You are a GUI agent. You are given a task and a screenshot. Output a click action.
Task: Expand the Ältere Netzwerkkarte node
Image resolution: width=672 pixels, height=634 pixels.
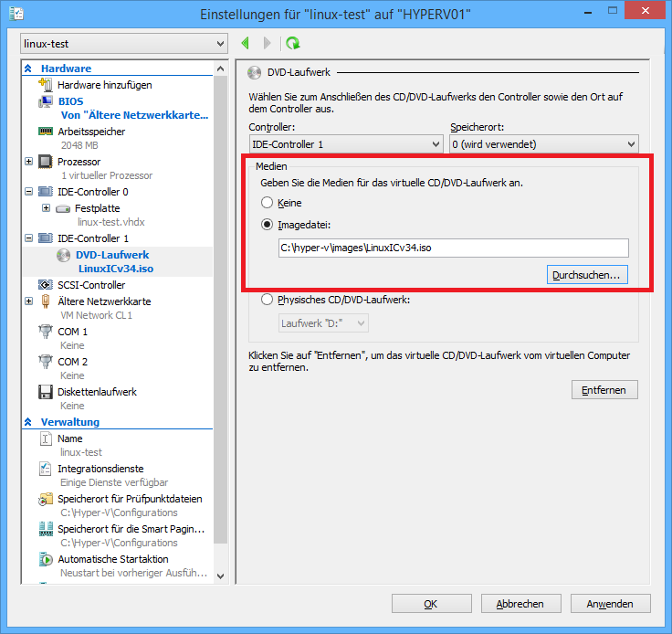click(28, 301)
